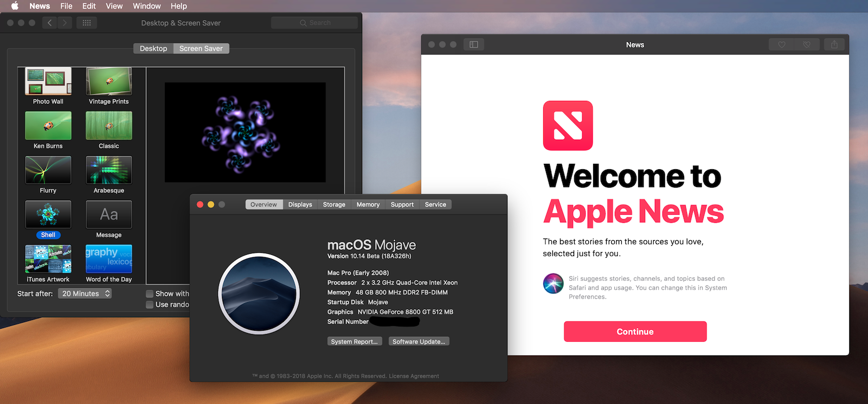Click the Mac Pro (Early 2008) text
Viewport: 868px width, 404px height.
(358, 273)
